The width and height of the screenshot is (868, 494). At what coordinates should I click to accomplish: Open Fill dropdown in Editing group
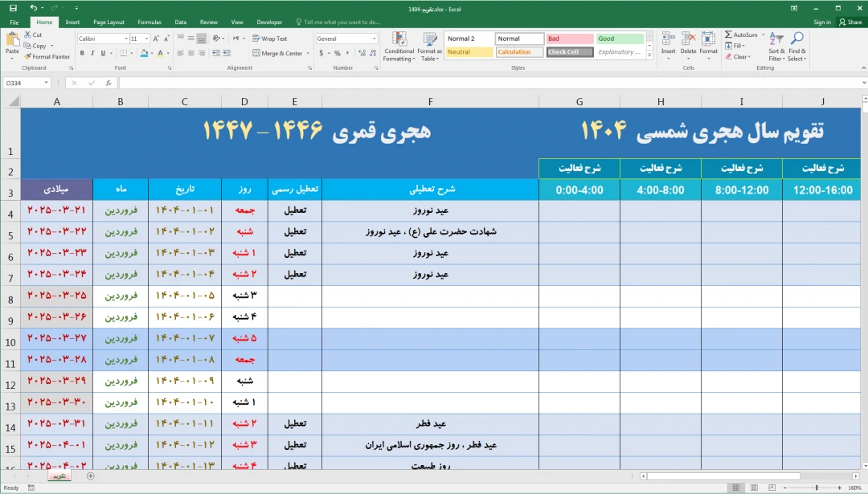735,46
